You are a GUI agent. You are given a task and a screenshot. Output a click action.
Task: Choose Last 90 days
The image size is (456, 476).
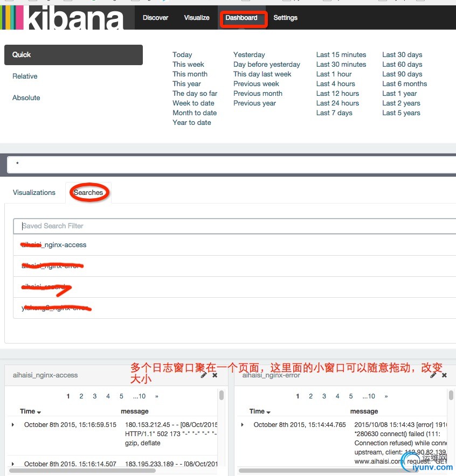402,74
